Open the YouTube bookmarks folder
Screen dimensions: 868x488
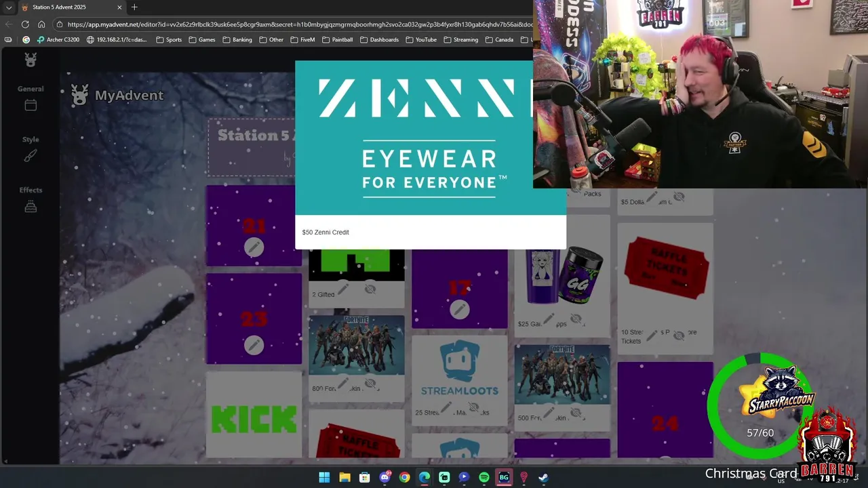[x=420, y=40]
